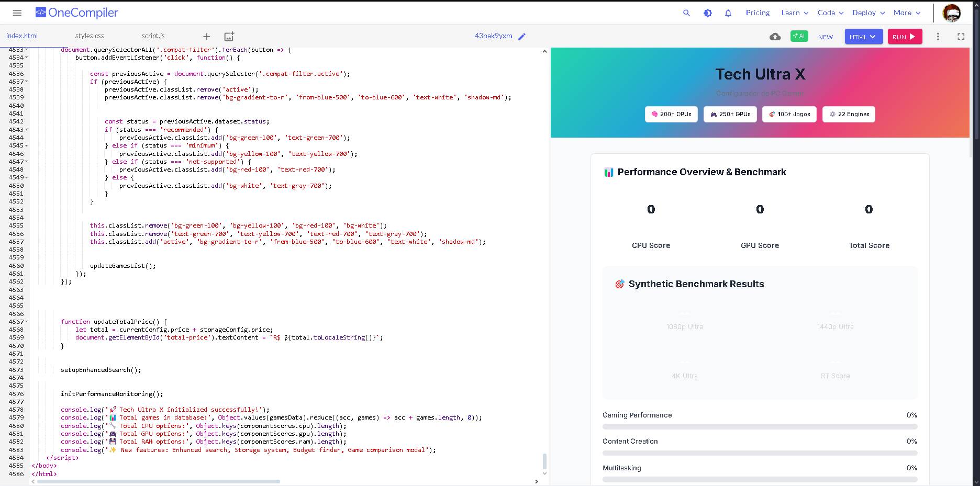Open the HTML language dropdown

point(863,37)
